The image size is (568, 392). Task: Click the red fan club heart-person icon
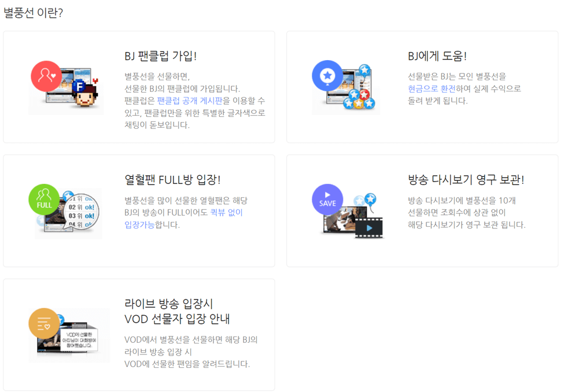tap(46, 76)
